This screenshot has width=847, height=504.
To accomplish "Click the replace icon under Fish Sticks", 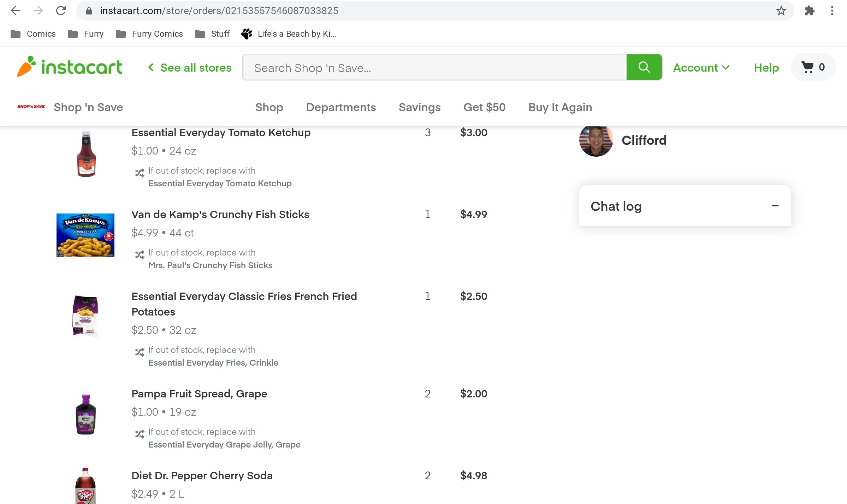I will tap(140, 255).
